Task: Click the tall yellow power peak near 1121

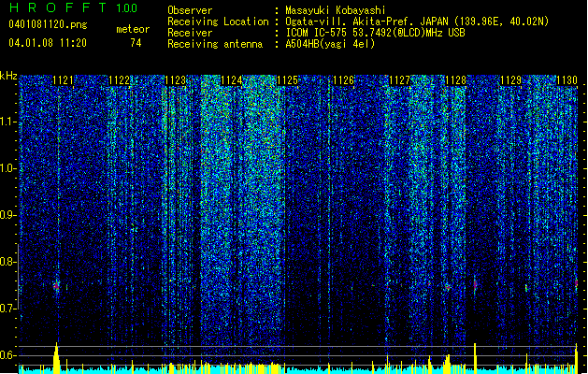Action: tap(56, 357)
